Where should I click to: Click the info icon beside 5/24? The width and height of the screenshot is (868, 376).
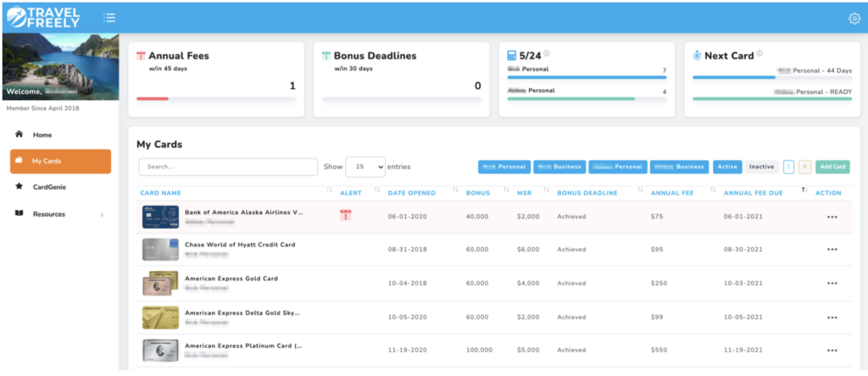point(547,53)
